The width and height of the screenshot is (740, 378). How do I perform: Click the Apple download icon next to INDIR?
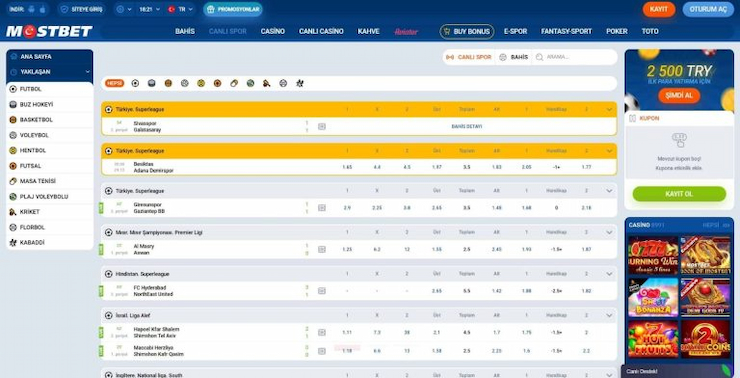[x=42, y=9]
